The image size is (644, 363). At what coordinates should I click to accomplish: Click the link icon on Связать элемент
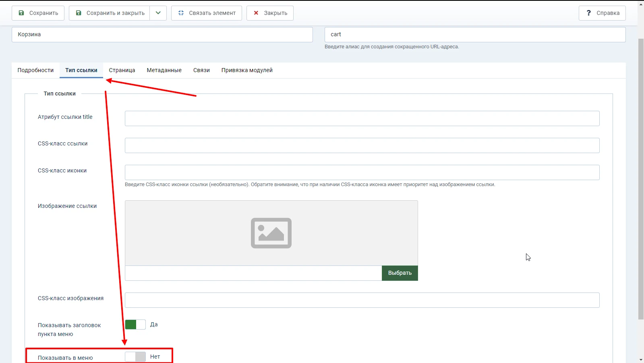[x=181, y=13]
